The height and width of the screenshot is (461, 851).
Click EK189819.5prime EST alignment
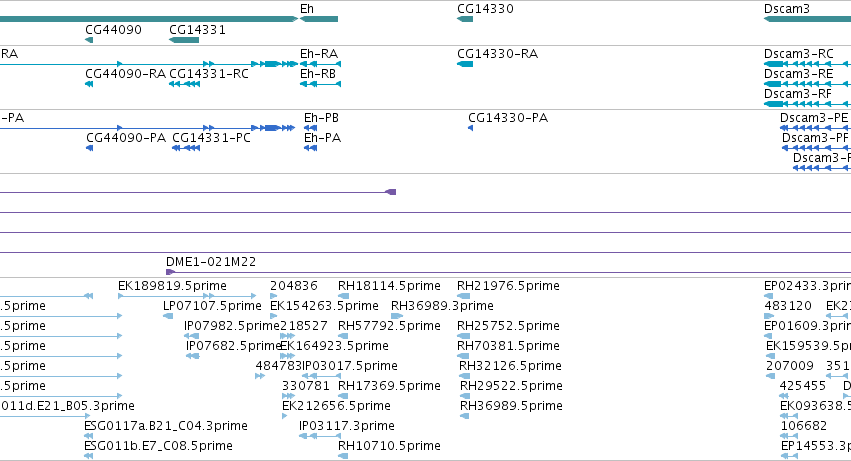187,296
